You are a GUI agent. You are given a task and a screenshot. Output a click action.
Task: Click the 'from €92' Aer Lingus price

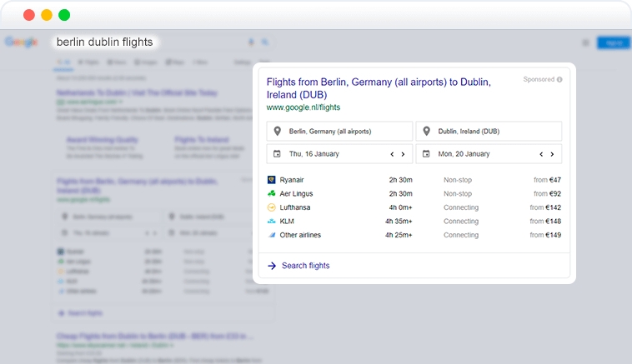[547, 194]
